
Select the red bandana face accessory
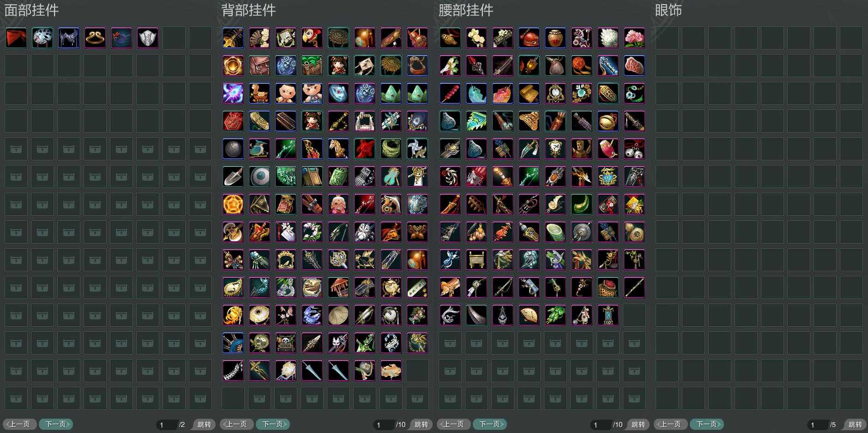coord(16,38)
